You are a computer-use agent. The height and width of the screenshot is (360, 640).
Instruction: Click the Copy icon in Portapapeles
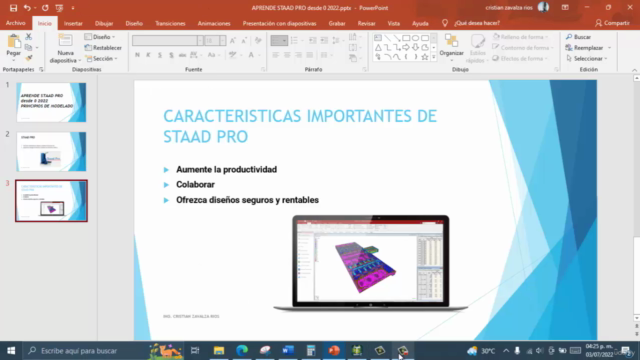tap(29, 47)
